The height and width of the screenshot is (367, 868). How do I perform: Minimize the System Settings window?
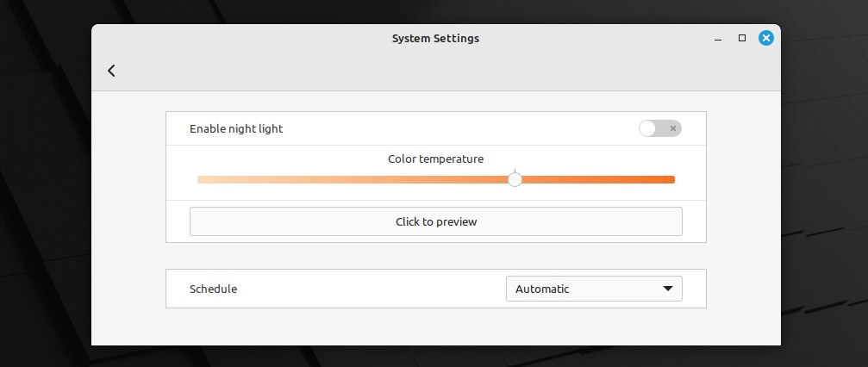pos(718,39)
